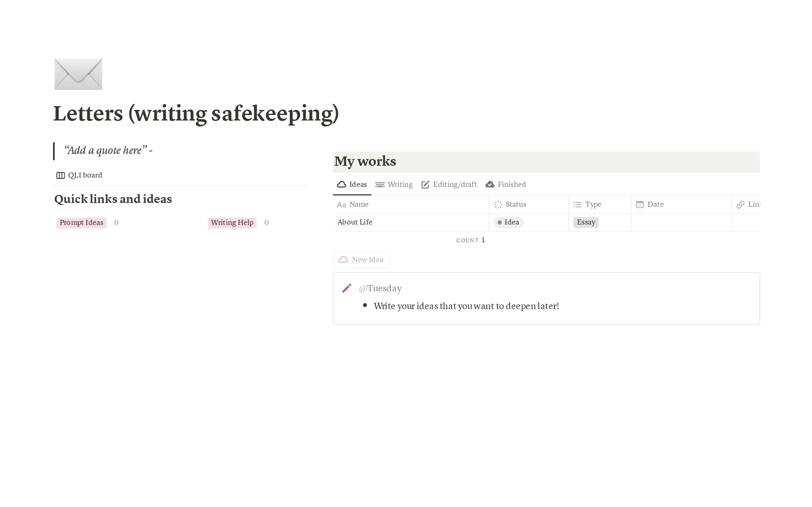812x507 pixels.
Task: Click the @Tuesday mention
Action: (x=380, y=288)
